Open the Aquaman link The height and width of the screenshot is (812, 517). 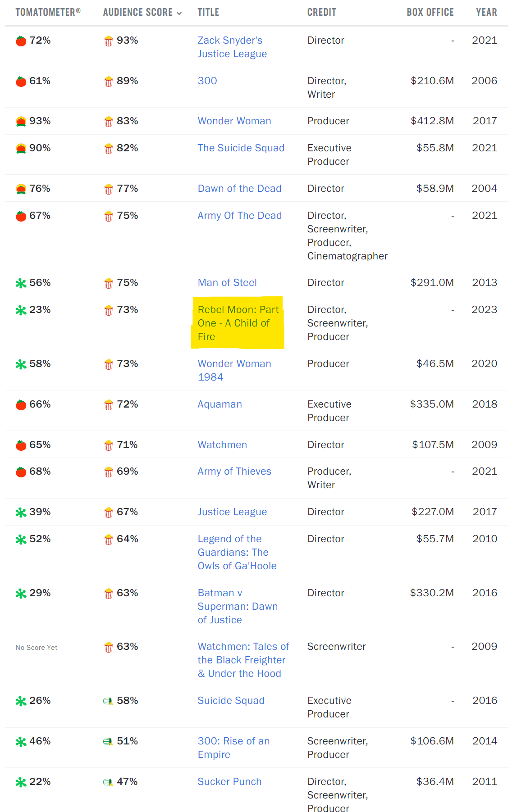tap(220, 404)
